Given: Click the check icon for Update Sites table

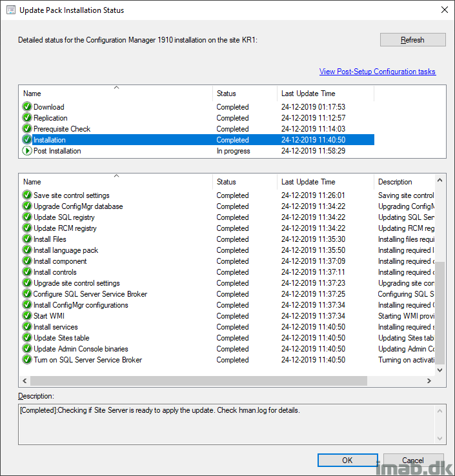Looking at the screenshot, I should [27, 337].
